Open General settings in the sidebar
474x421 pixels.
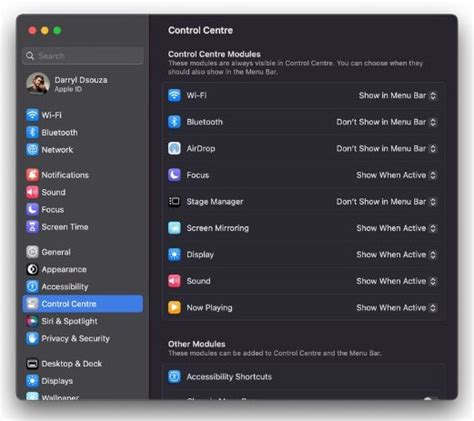83,252
